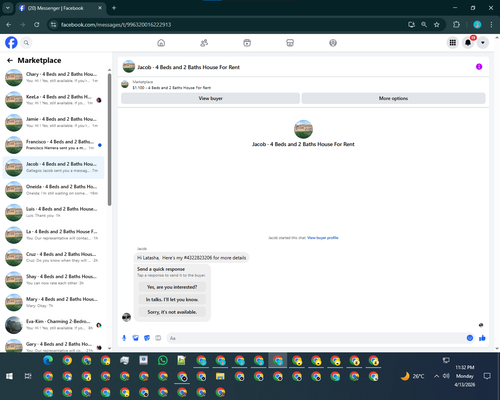Open Mary's conversation
This screenshot has height=400, width=500.
tap(53, 302)
